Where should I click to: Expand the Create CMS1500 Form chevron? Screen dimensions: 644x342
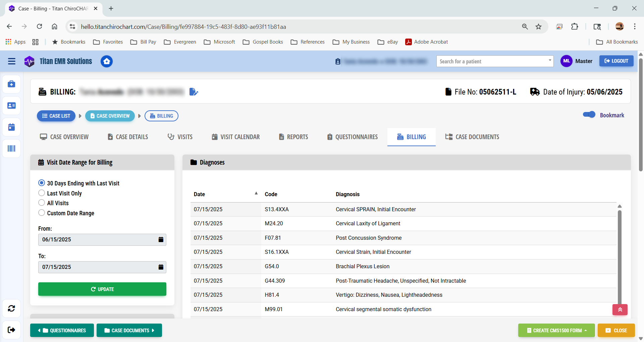[x=585, y=330]
